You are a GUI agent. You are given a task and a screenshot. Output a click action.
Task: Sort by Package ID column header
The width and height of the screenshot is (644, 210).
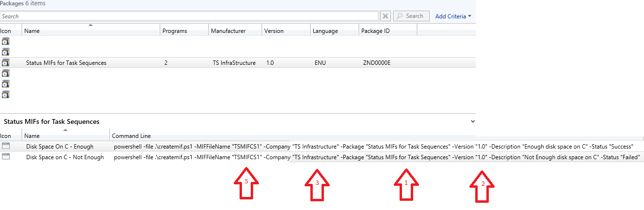376,31
